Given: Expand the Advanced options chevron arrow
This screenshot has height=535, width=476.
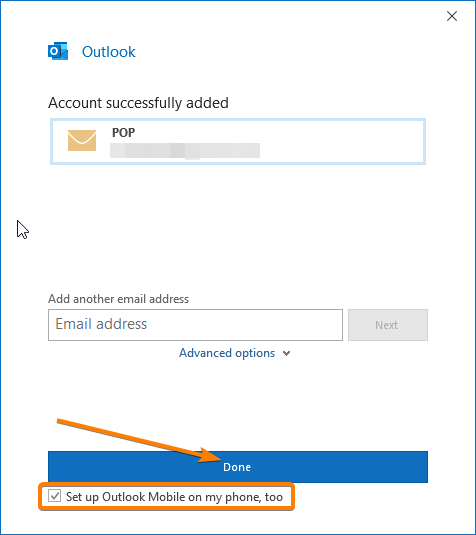Looking at the screenshot, I should click(x=287, y=353).
